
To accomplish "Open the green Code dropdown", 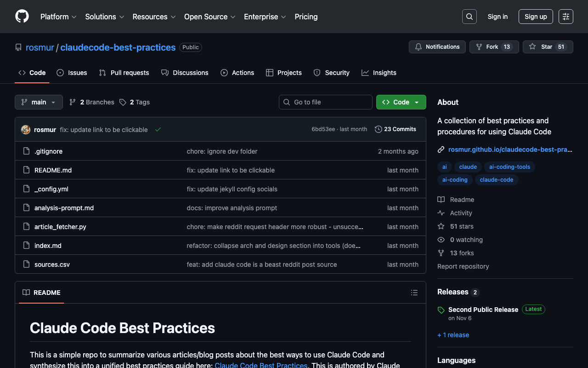I will [x=401, y=102].
